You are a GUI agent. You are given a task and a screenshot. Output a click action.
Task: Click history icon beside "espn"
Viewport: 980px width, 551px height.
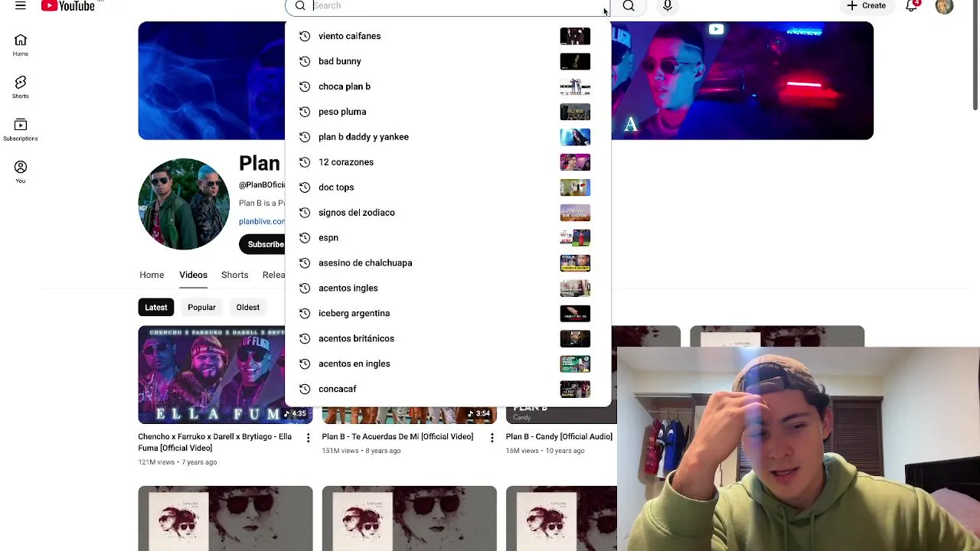[305, 238]
